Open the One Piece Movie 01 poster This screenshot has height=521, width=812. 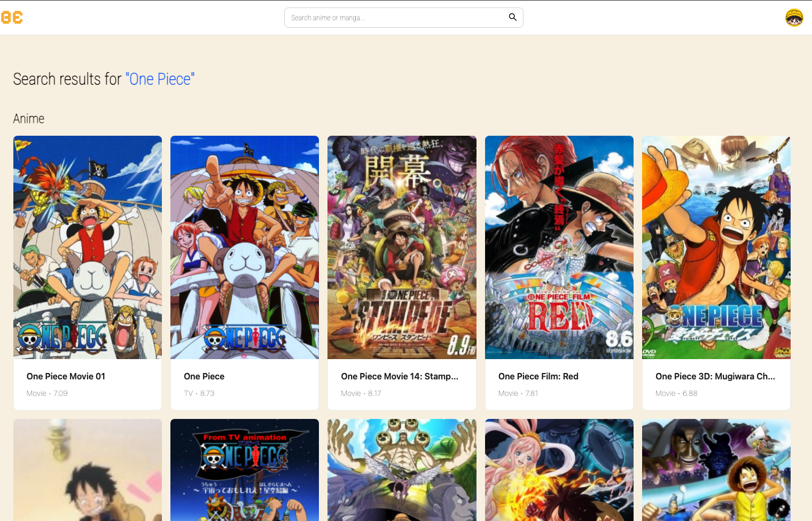pos(88,247)
